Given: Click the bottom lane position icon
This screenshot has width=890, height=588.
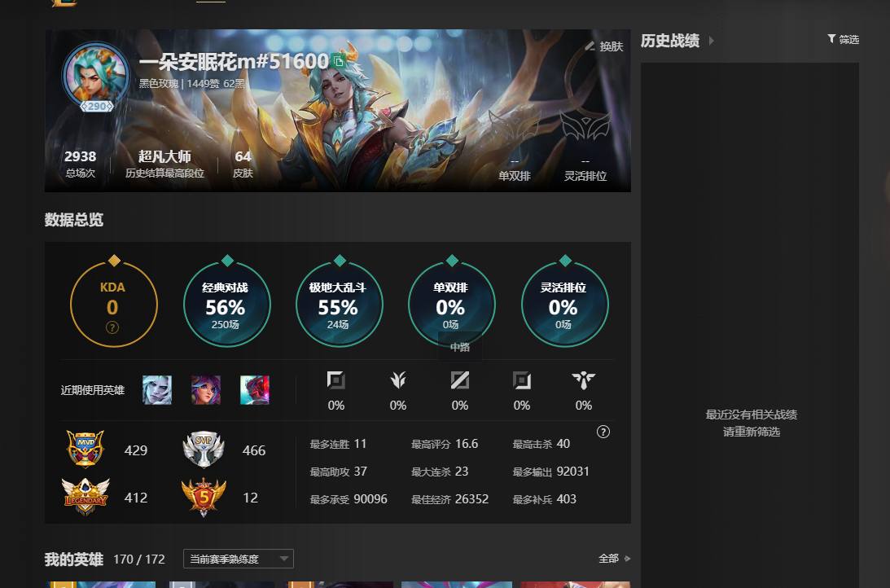Looking at the screenshot, I should [x=522, y=380].
